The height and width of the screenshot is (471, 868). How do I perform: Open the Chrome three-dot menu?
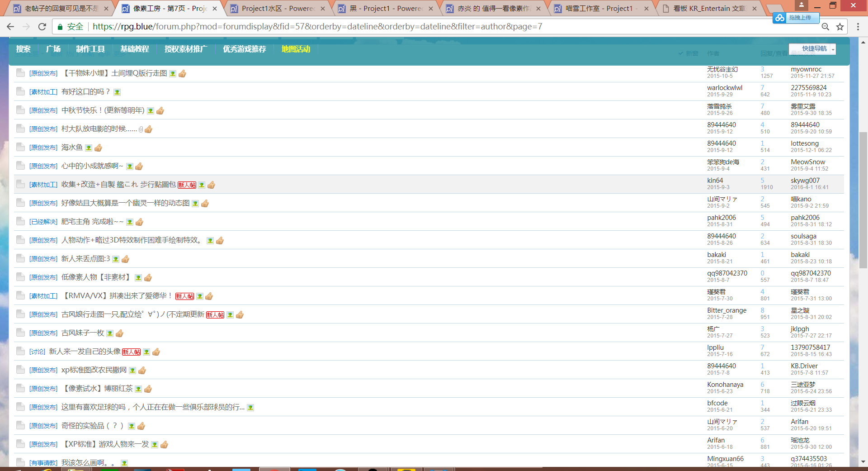(858, 27)
